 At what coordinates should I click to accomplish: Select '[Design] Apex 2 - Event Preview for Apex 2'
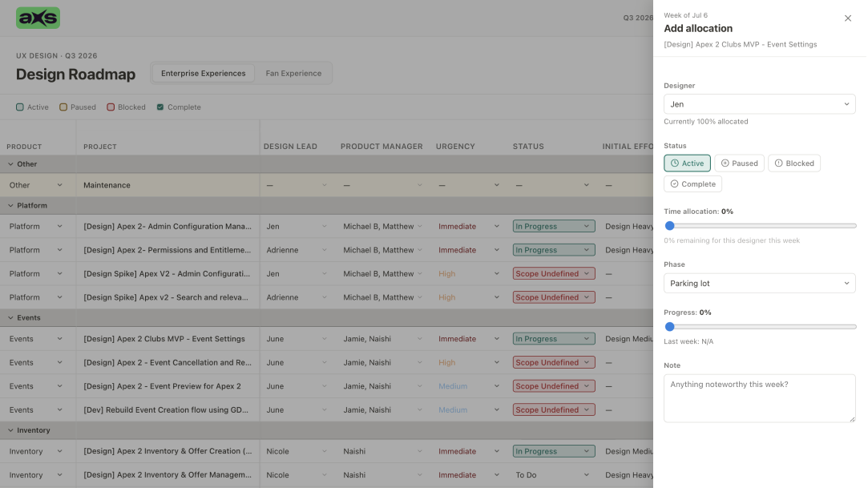tap(162, 386)
